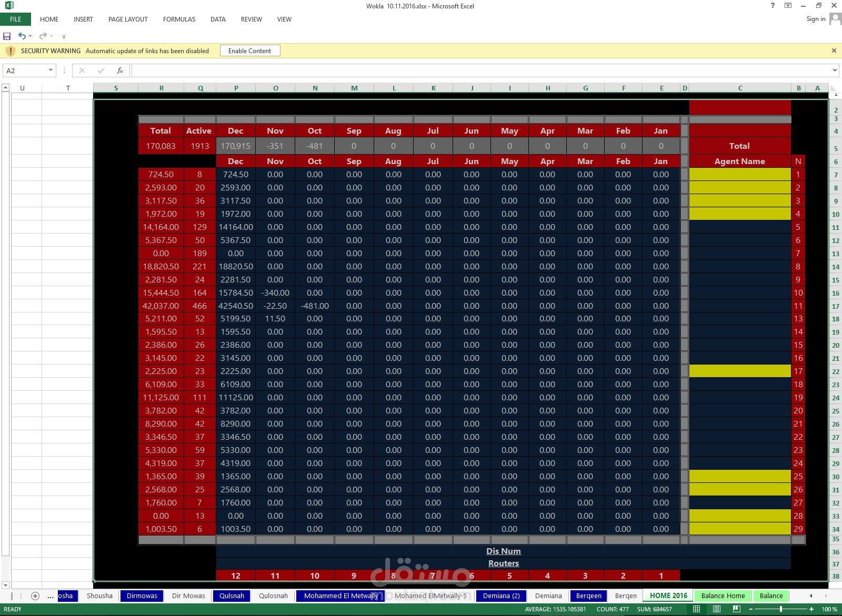842x616 pixels.
Task: Click the Dis Num link
Action: [x=504, y=551]
